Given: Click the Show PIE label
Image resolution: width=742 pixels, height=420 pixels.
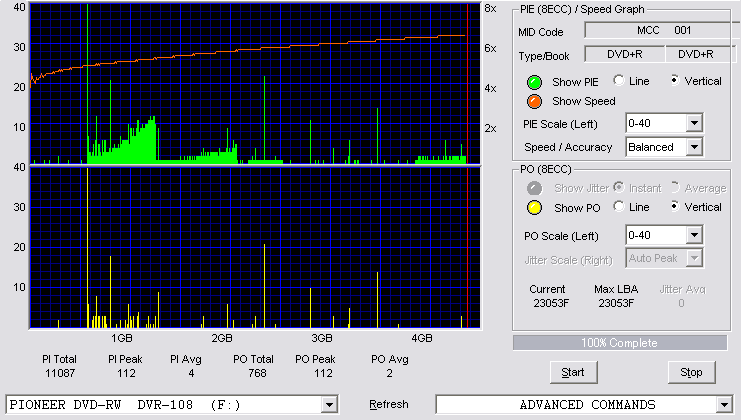Looking at the screenshot, I should (575, 82).
